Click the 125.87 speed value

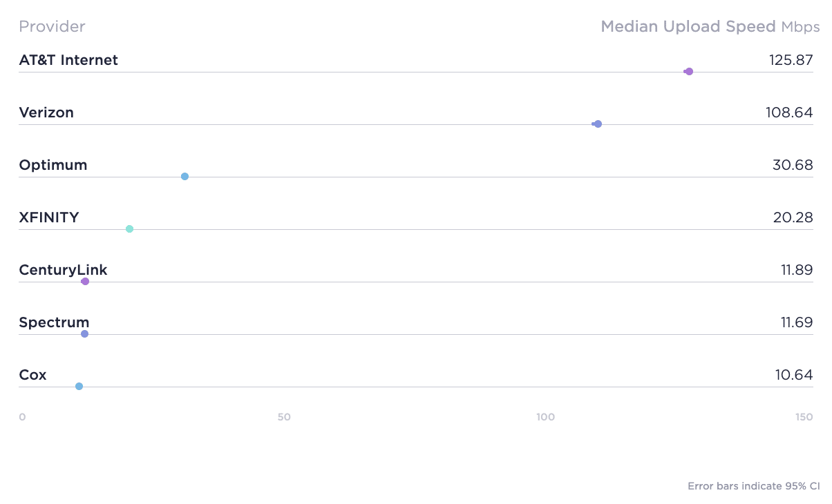click(791, 60)
